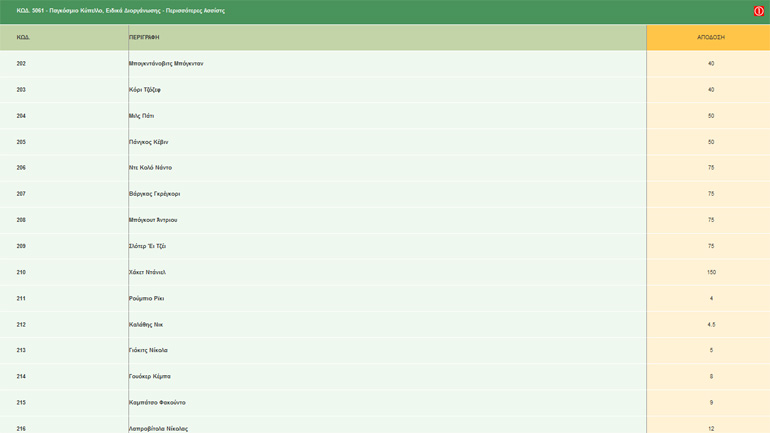Choose odds 8 for Γουόκερ Κέμπα
The width and height of the screenshot is (770, 433).
pos(710,377)
